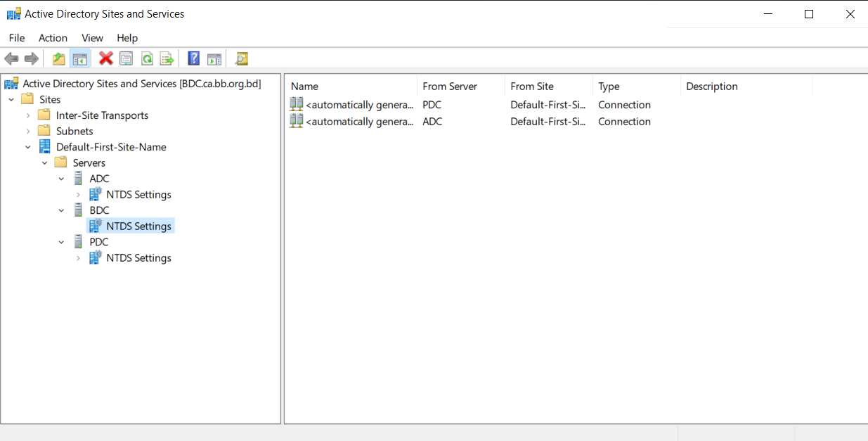Click the ADC server icon in the tree
868x441 pixels.
78,179
